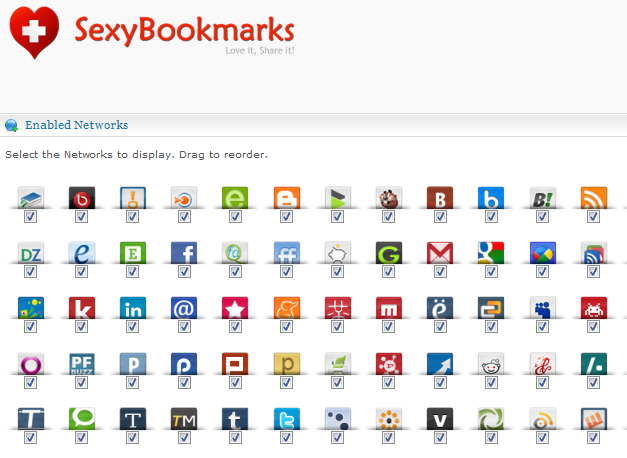Select the Mixx red m icon

pyautogui.click(x=389, y=308)
